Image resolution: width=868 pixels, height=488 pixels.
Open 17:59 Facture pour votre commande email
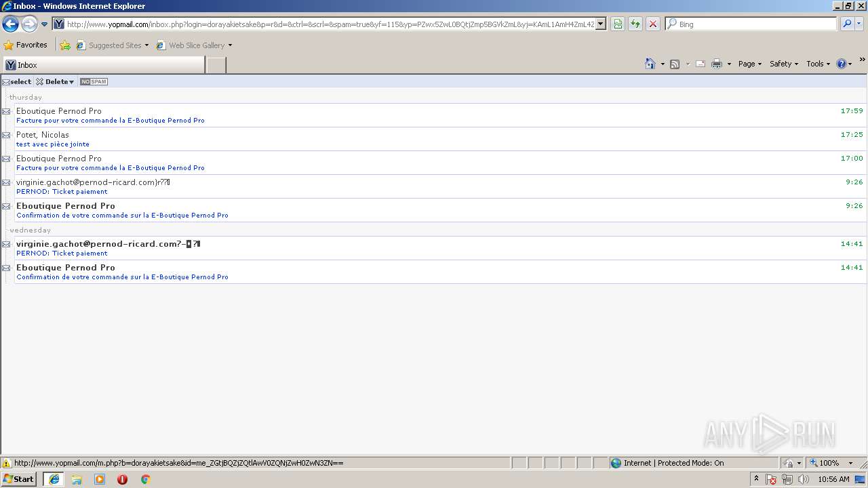[439, 115]
